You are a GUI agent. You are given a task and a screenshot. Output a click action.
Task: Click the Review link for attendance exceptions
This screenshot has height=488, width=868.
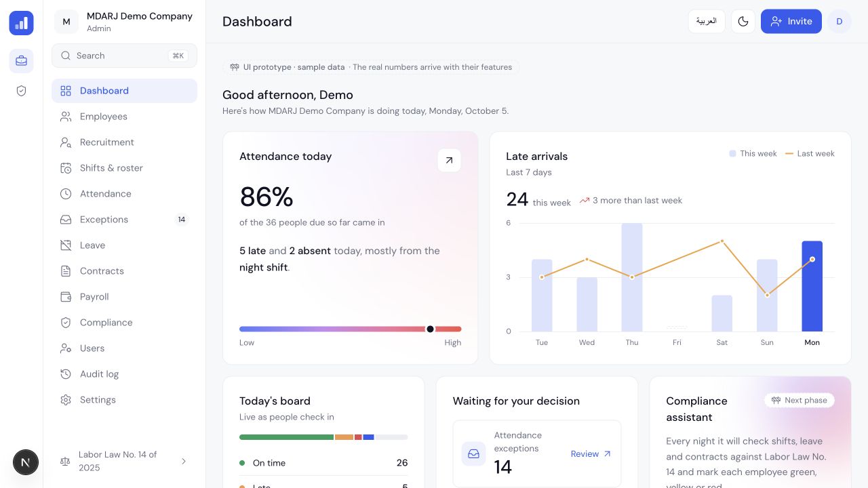coord(591,454)
